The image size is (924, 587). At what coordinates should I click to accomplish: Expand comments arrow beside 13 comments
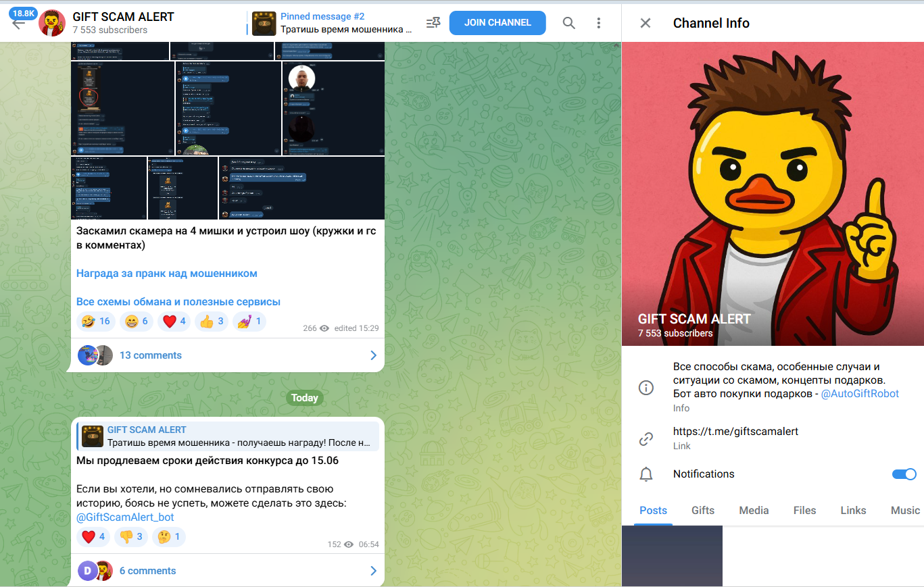click(x=373, y=355)
